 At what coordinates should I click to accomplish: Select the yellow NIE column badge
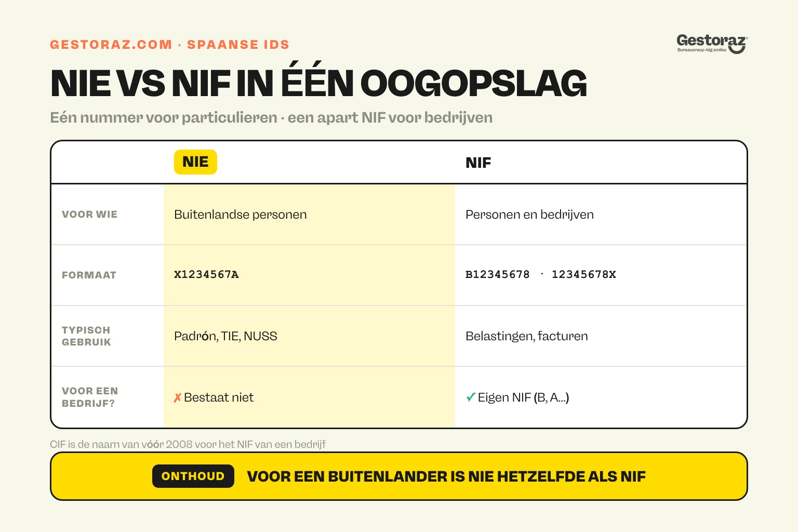(x=195, y=162)
